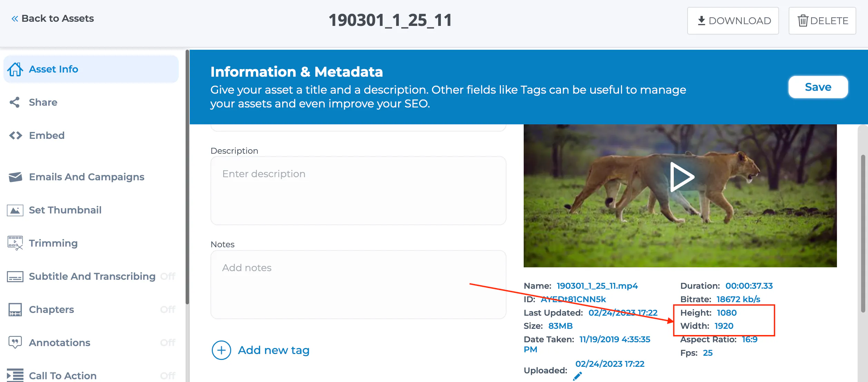Click the Enter description text field
The height and width of the screenshot is (382, 868).
(358, 191)
